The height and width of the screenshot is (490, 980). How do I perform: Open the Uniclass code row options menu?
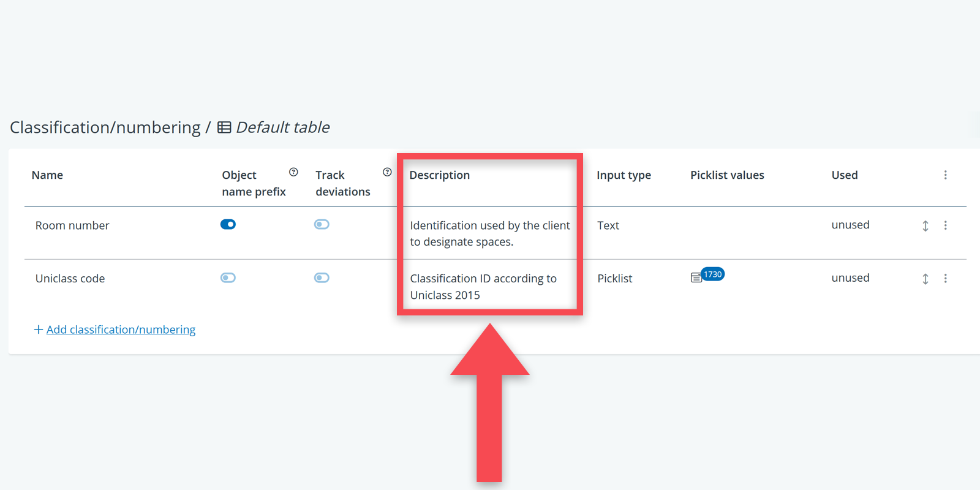945,278
